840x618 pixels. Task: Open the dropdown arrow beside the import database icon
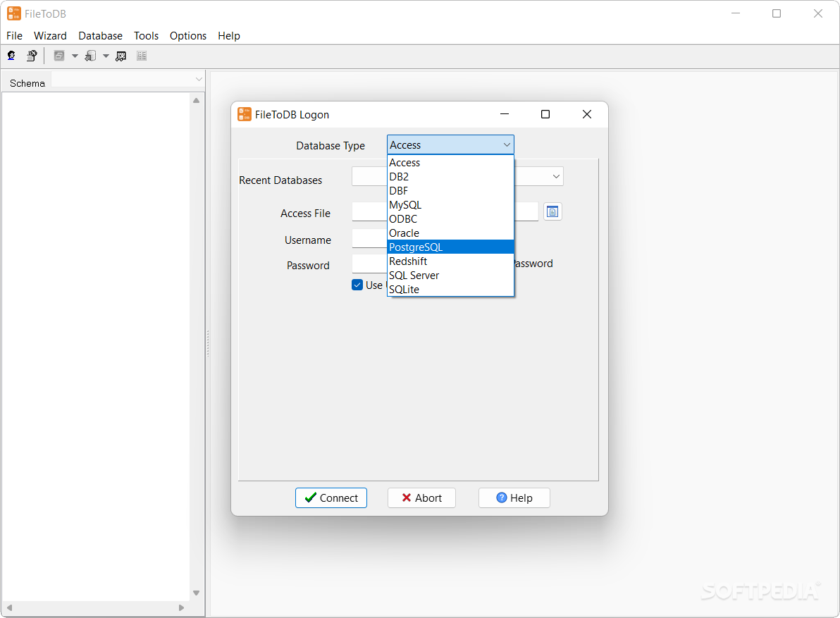[106, 56]
